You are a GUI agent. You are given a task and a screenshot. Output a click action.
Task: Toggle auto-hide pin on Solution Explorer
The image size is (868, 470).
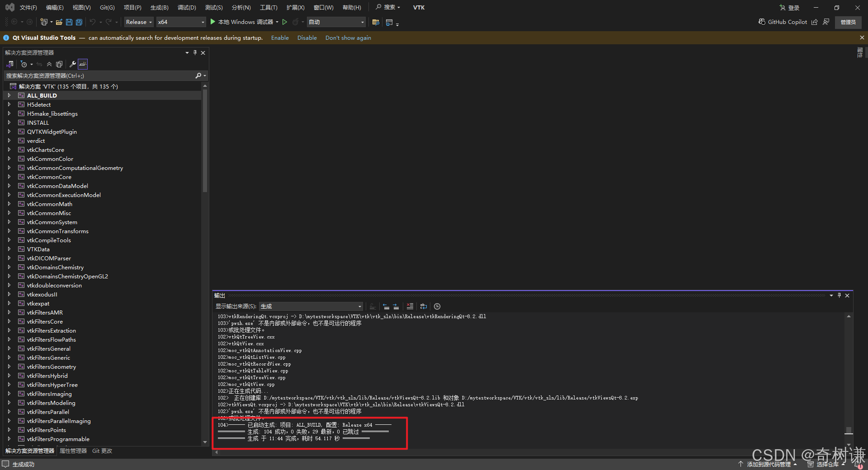195,53
